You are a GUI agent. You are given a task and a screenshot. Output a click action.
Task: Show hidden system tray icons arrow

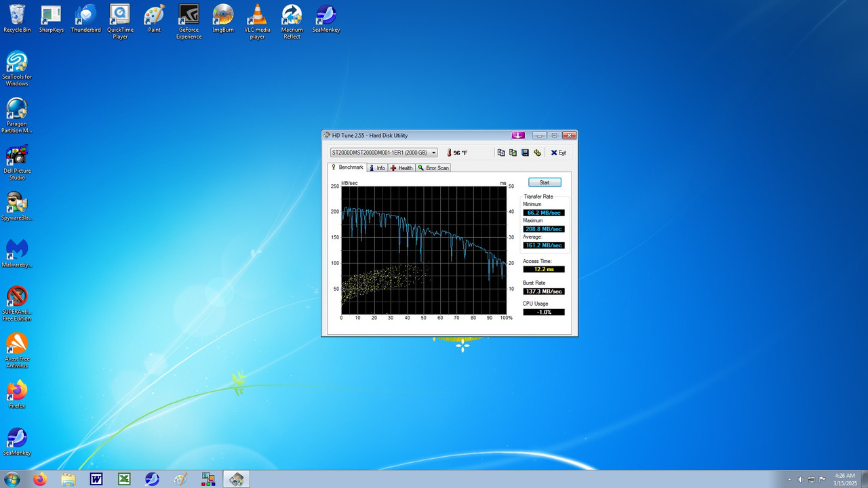pos(789,479)
